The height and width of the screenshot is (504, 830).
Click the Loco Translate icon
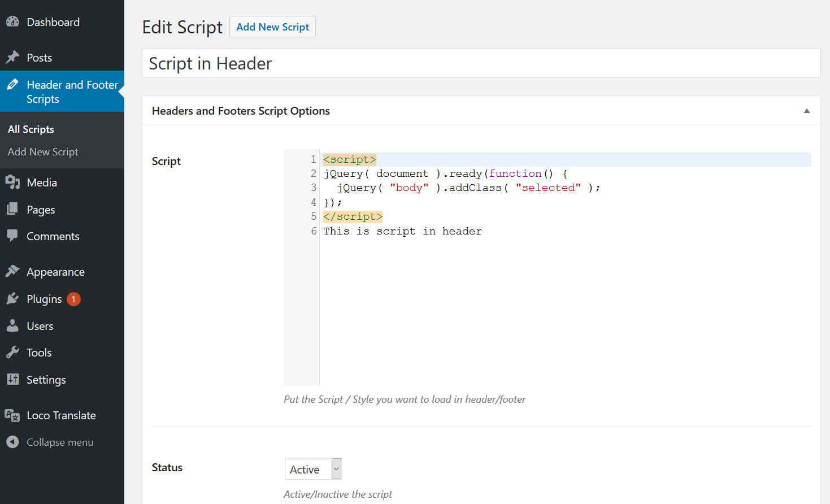(x=12, y=415)
